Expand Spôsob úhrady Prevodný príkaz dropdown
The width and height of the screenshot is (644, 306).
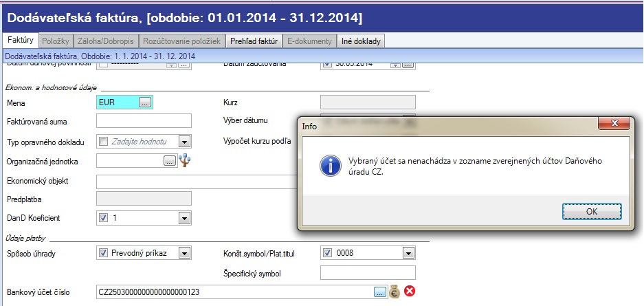click(x=184, y=254)
